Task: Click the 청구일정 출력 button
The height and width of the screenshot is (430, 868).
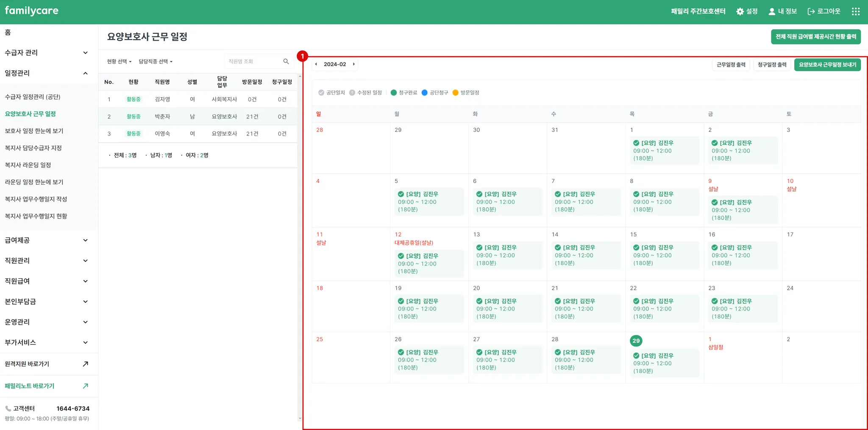Action: pos(772,65)
